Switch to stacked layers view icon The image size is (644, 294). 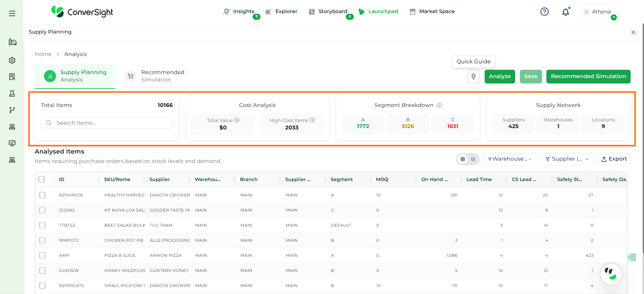pos(473,159)
